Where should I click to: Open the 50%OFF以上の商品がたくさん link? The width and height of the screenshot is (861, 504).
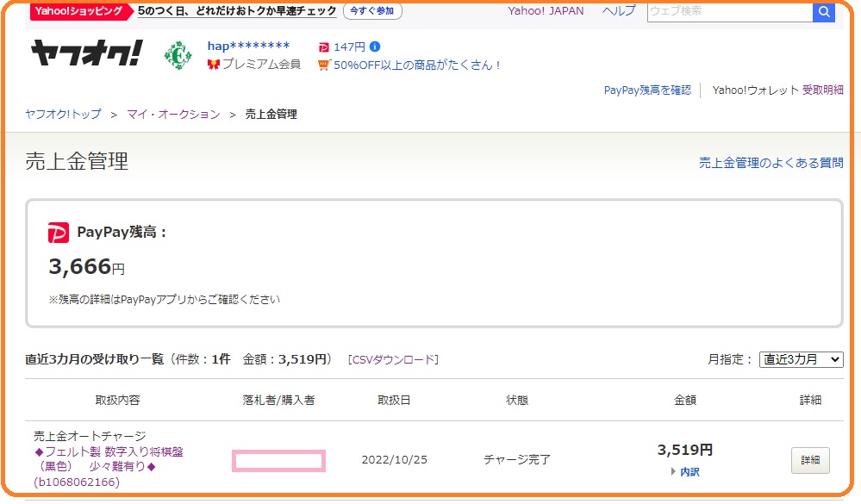(417, 65)
